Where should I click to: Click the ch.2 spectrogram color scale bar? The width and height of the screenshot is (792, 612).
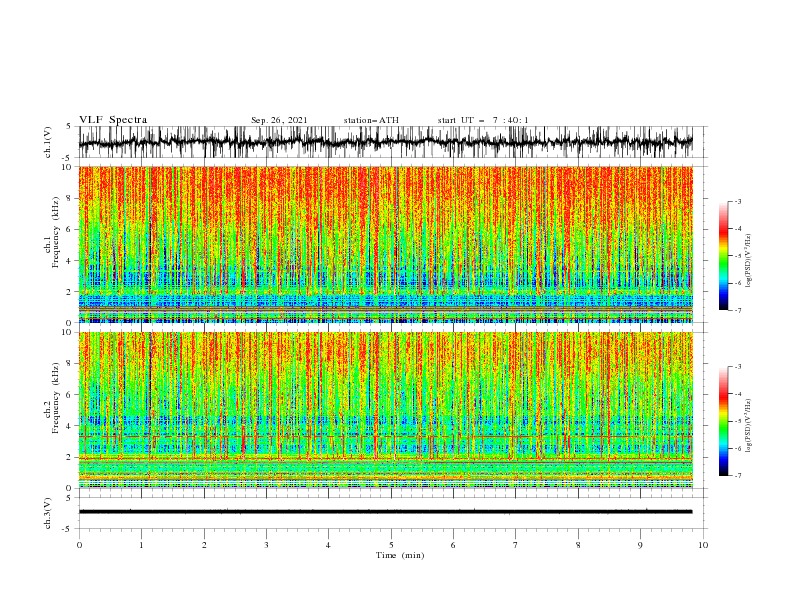coord(723,421)
